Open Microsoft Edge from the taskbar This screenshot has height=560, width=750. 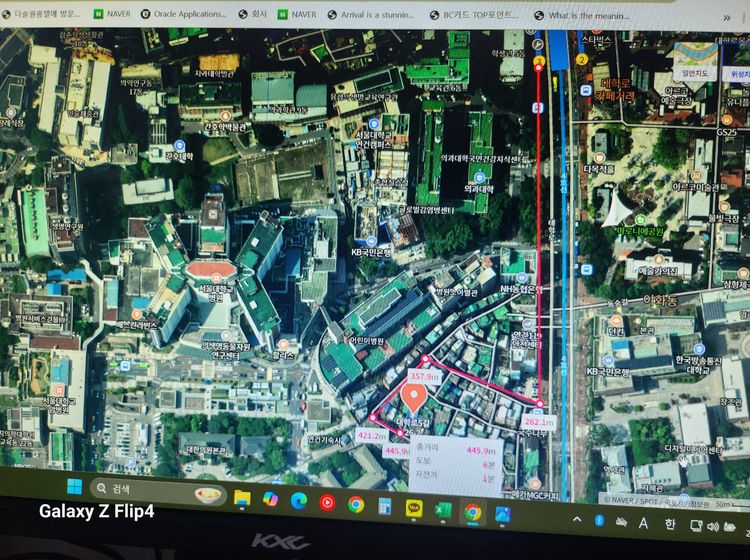tap(299, 501)
